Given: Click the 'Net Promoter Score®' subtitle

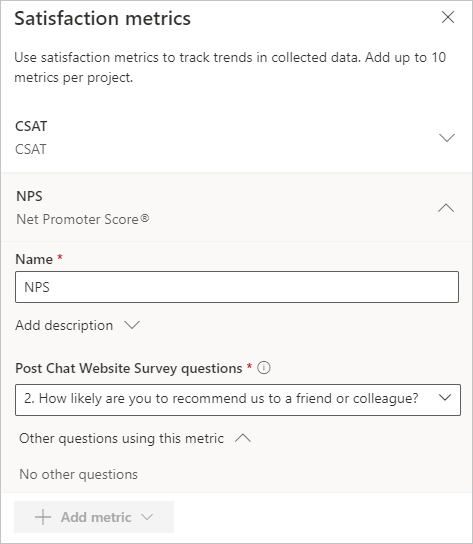Looking at the screenshot, I should click(x=83, y=219).
